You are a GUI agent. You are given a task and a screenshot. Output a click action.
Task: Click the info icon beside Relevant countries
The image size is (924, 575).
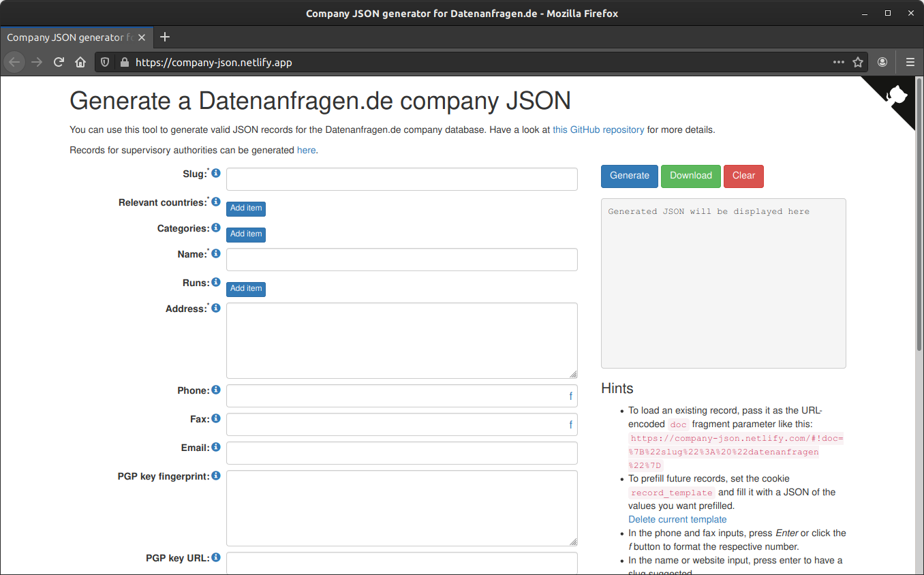tap(216, 202)
